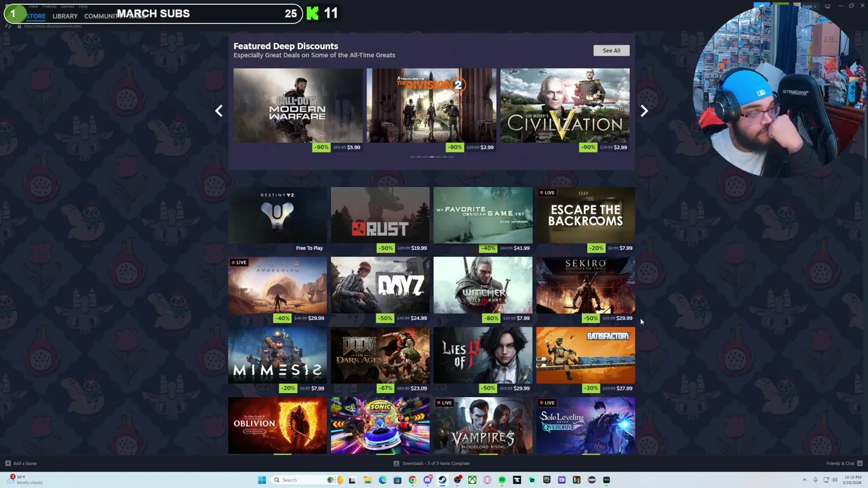868x488 pixels.
Task: Click Doom Dark Ages -67% discount badge
Action: [386, 388]
